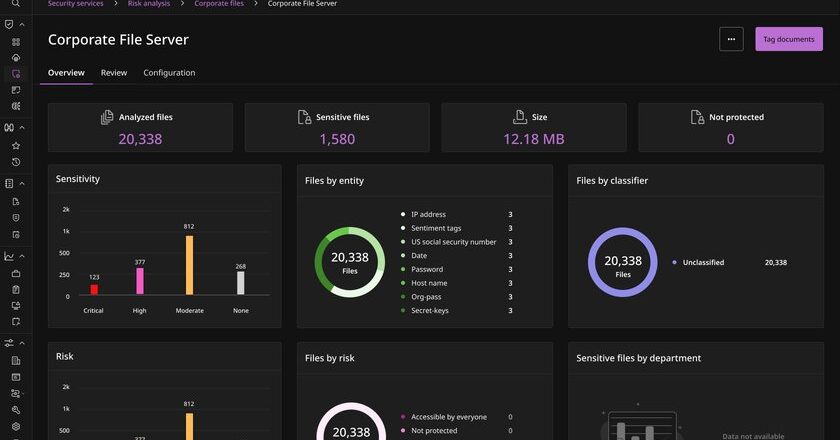This screenshot has height=440, width=840.
Task: Open the clock history sidebar icon
Action: [x=16, y=162]
